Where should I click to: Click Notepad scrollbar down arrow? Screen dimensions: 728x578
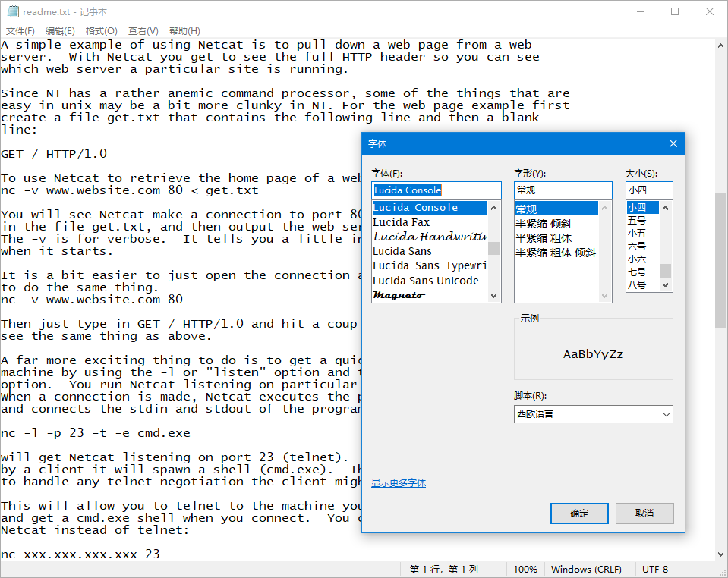tap(720, 554)
